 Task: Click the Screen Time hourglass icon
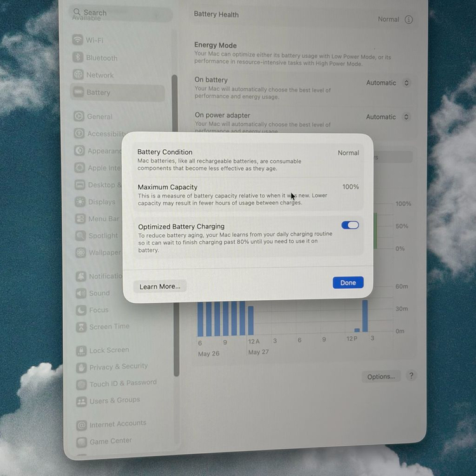pyautogui.click(x=81, y=327)
